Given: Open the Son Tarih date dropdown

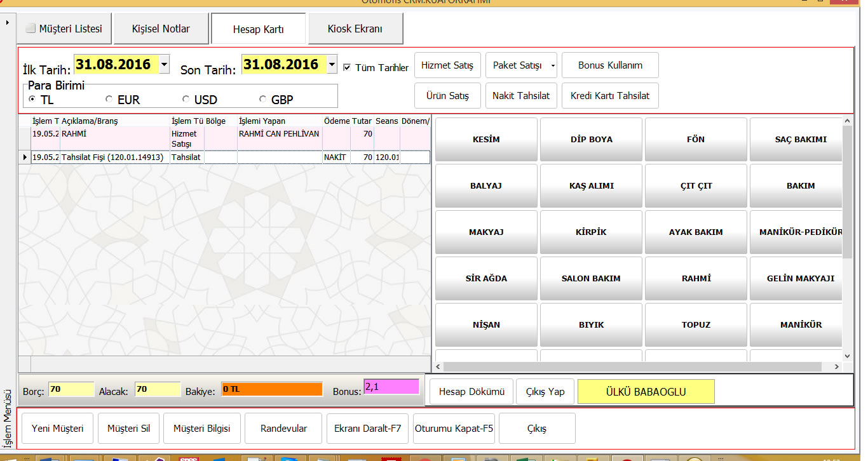Looking at the screenshot, I should coord(332,64).
